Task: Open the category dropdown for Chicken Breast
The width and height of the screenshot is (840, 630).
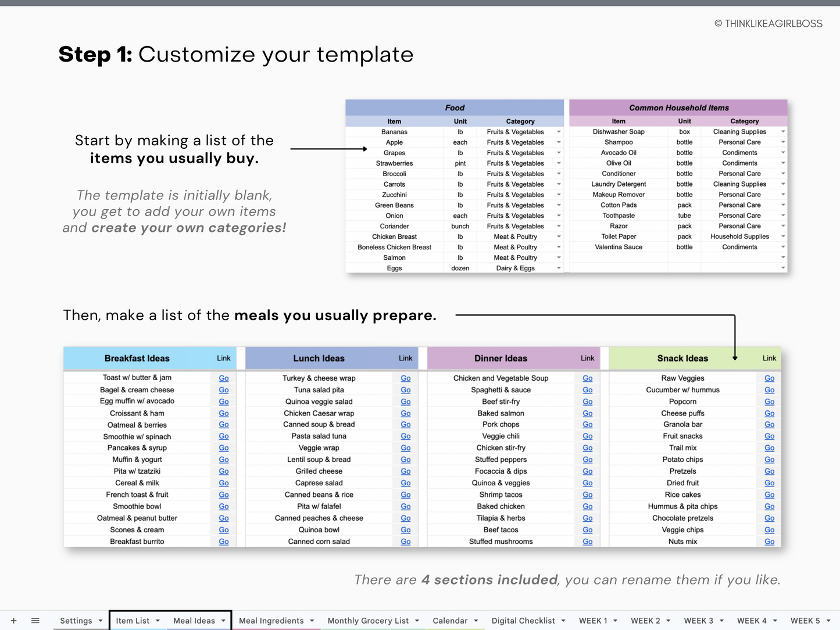Action: click(x=559, y=237)
